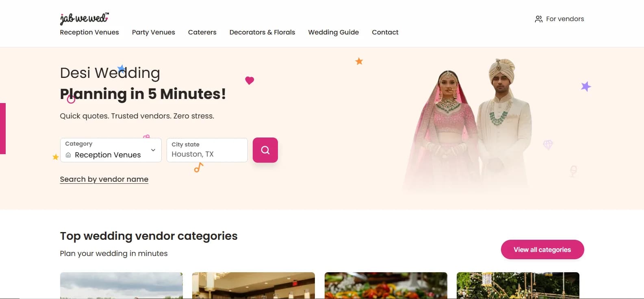
Task: Expand the Category dropdown chevron
Action: pos(153,150)
